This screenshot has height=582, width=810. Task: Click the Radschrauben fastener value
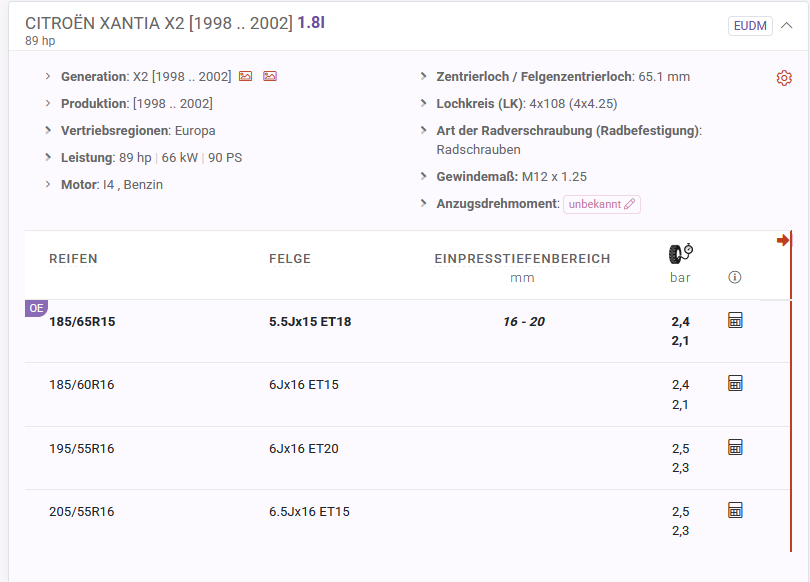(478, 150)
